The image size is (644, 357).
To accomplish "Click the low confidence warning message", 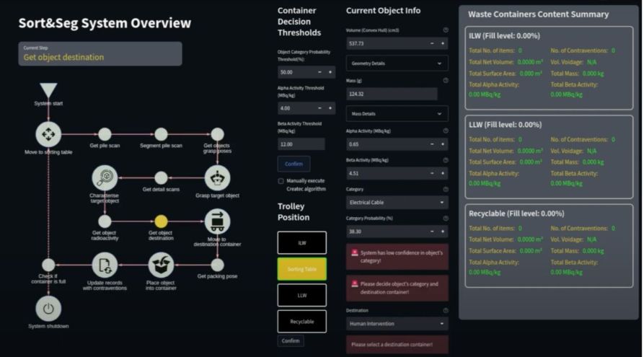I will (397, 257).
